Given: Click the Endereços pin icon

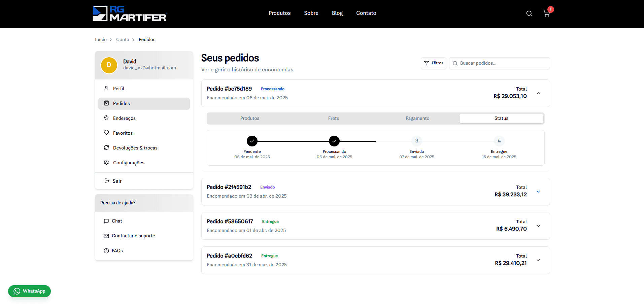Looking at the screenshot, I should tap(106, 118).
